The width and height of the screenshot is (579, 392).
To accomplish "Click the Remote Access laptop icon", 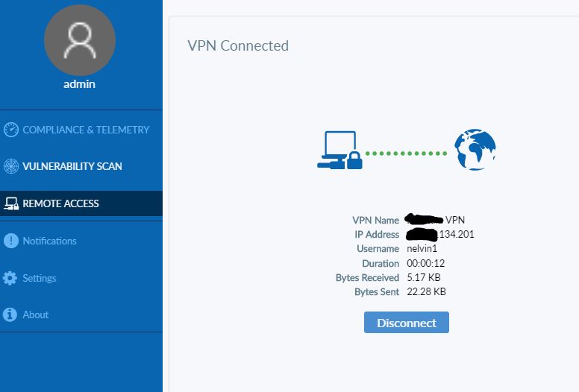I will (10, 203).
